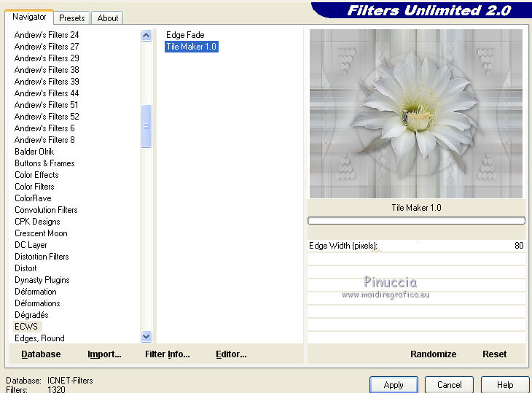Open the Convolution Filters category

tap(46, 210)
